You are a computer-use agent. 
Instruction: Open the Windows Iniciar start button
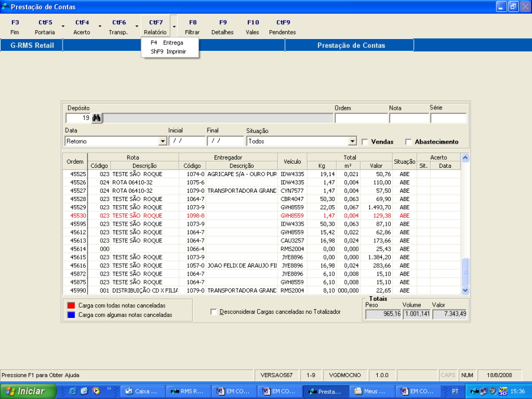point(28,391)
